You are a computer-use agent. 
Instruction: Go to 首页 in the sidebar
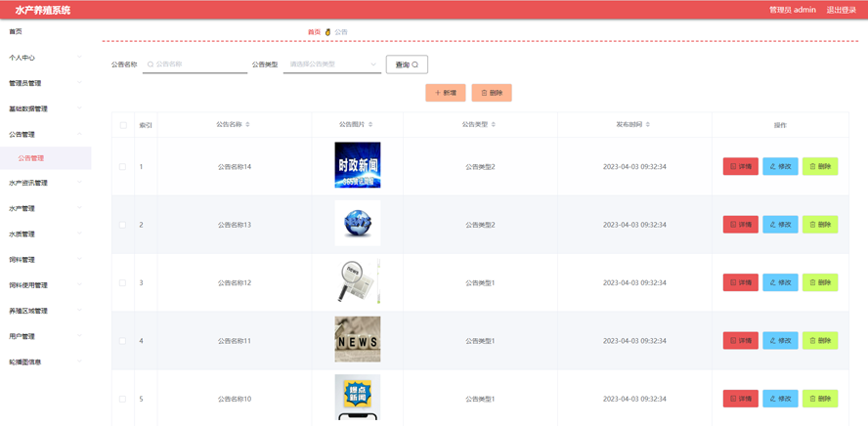(x=16, y=32)
